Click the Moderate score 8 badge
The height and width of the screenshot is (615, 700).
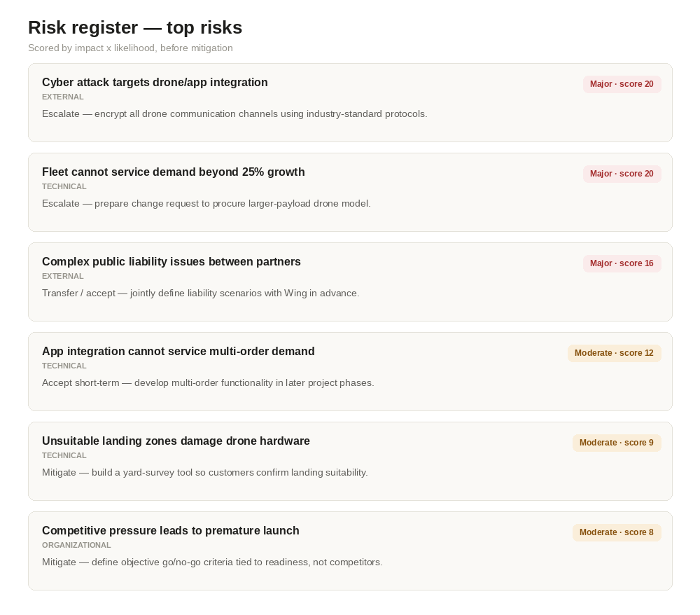pyautogui.click(x=617, y=533)
